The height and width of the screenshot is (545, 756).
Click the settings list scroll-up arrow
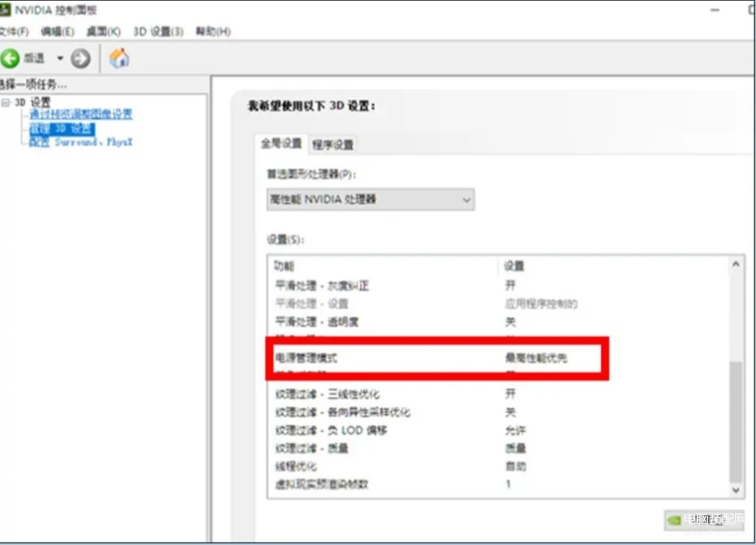tap(736, 264)
